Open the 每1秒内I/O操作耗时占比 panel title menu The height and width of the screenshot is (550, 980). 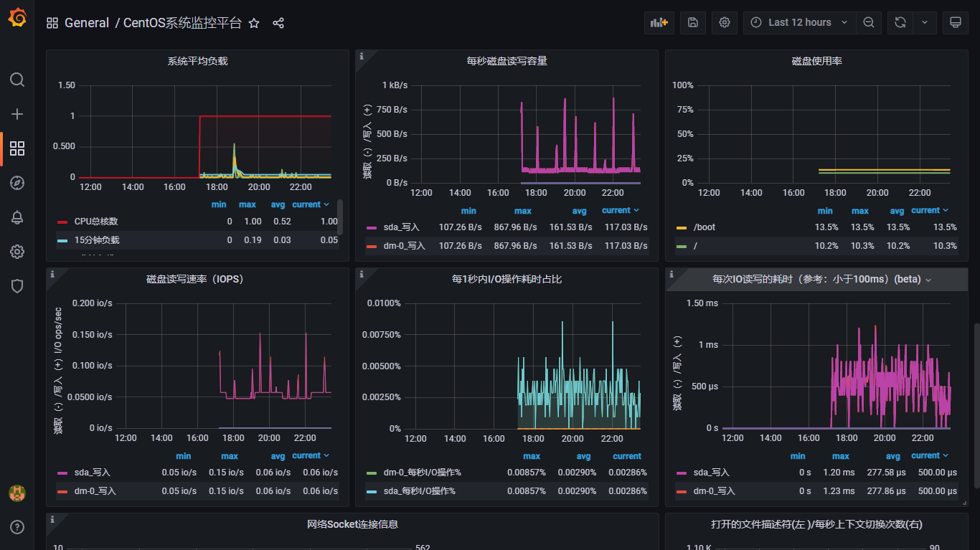click(507, 280)
